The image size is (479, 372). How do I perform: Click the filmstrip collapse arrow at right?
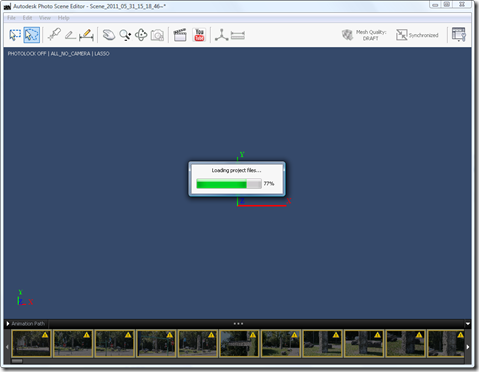(x=468, y=323)
